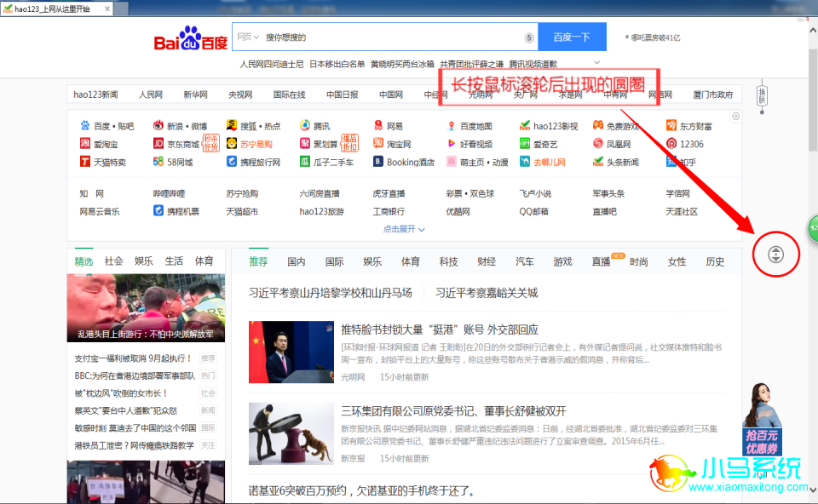Image resolution: width=818 pixels, height=504 pixels.
Task: Click the 天猫特卖 T icon
Action: pos(85,162)
